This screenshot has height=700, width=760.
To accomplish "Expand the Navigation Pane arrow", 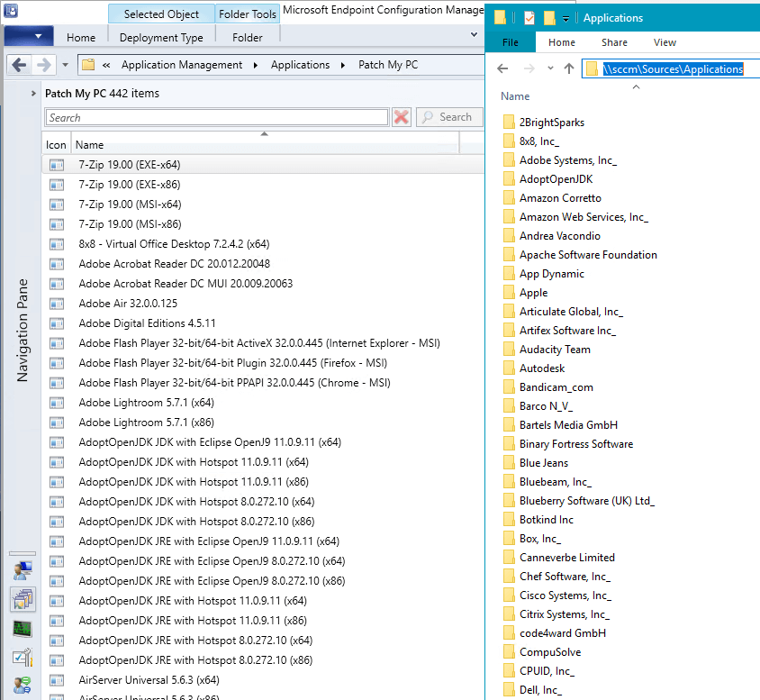I will click(x=33, y=93).
